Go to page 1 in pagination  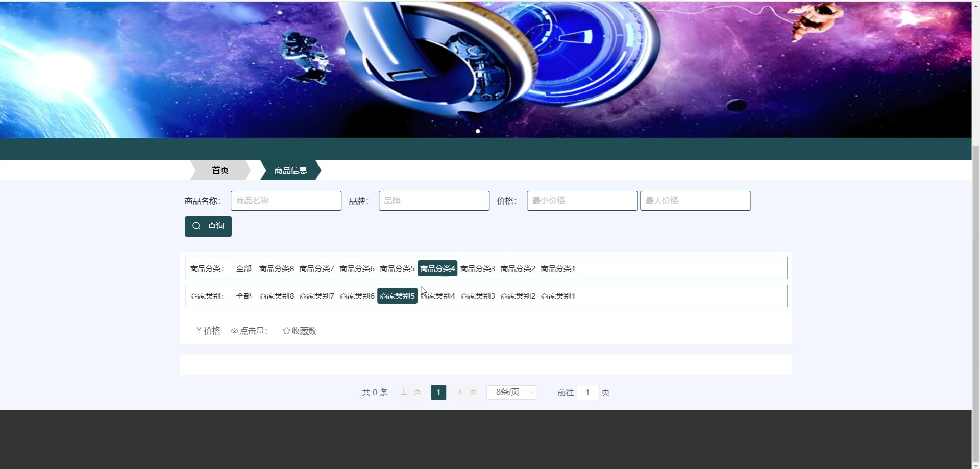[x=438, y=392]
